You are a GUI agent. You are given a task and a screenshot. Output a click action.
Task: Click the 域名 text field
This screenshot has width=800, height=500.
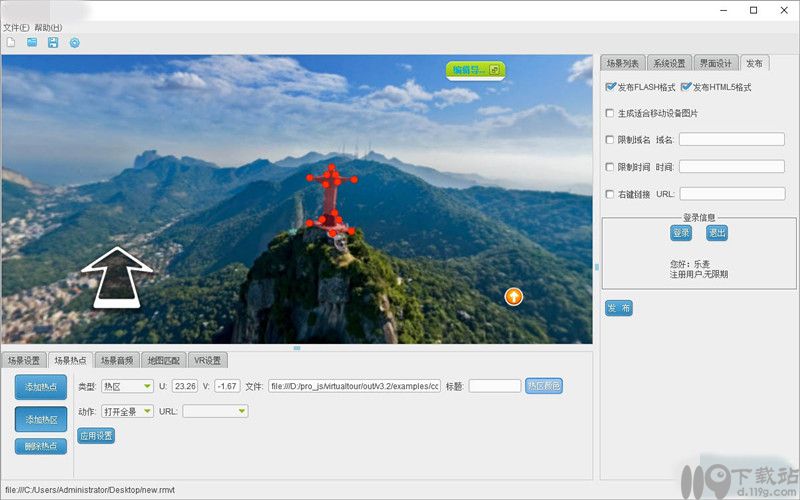click(x=732, y=139)
